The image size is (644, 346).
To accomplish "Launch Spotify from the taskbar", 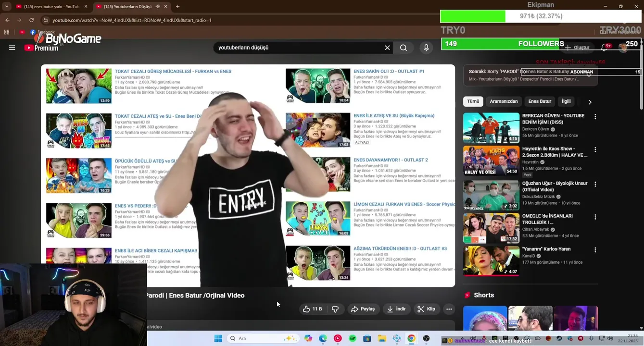I will 352,338.
